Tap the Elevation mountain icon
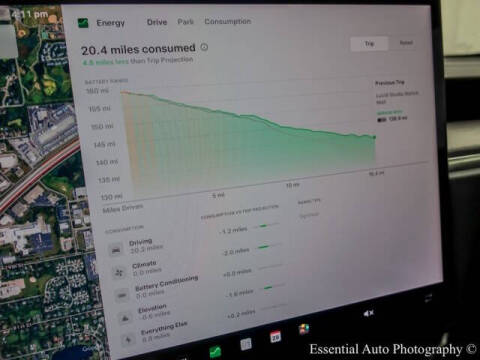The width and height of the screenshot is (480, 360). click(125, 318)
